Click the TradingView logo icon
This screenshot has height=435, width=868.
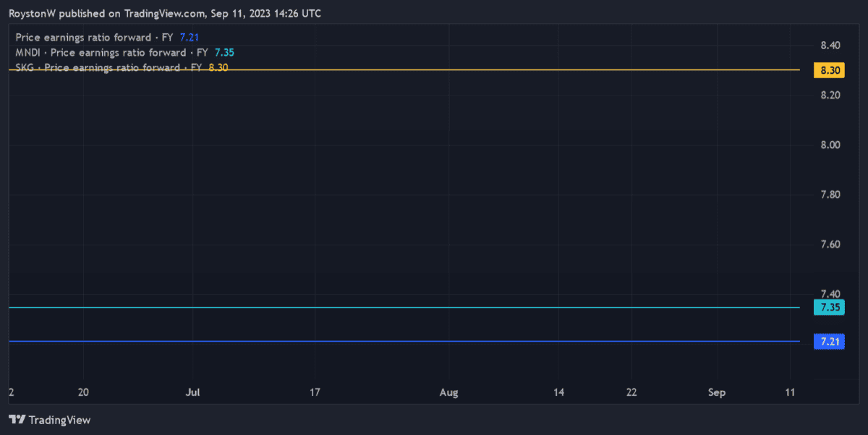(17, 420)
